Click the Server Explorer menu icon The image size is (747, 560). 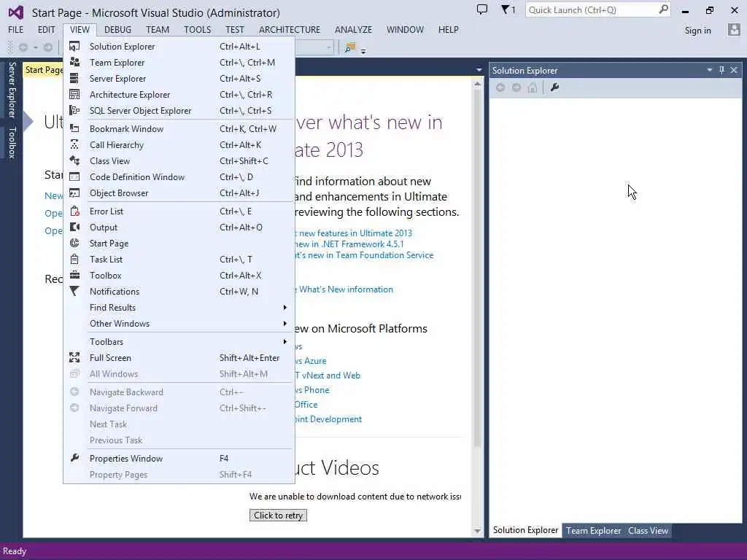[x=74, y=79]
